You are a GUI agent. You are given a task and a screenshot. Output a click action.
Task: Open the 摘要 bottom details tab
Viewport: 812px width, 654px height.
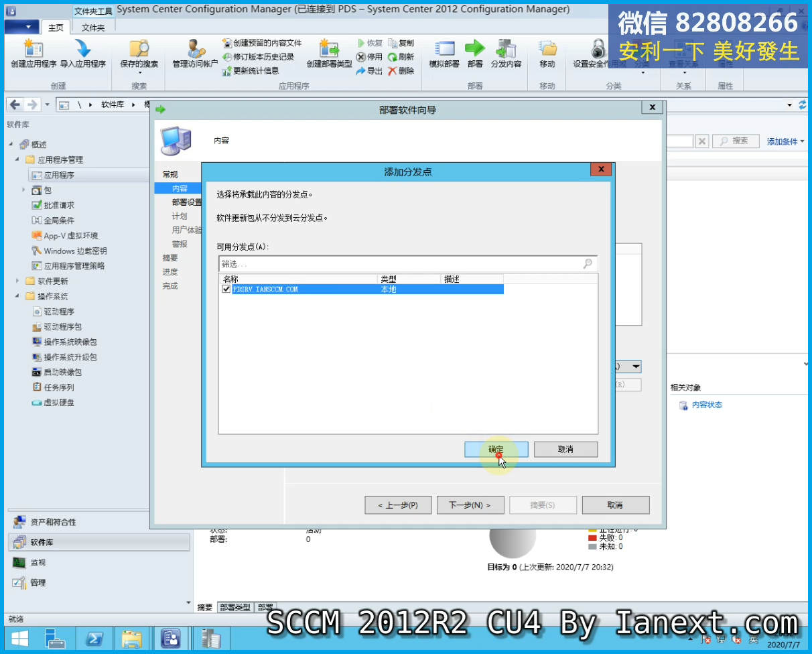(x=205, y=607)
